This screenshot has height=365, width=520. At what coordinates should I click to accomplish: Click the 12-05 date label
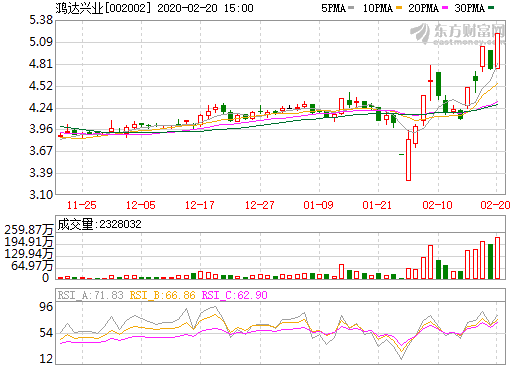pyautogui.click(x=141, y=205)
